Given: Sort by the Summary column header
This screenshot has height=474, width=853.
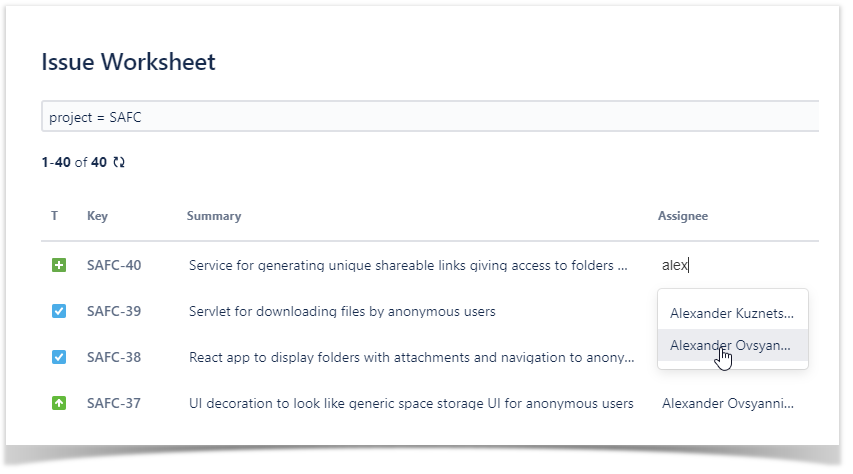Looking at the screenshot, I should click(x=213, y=216).
